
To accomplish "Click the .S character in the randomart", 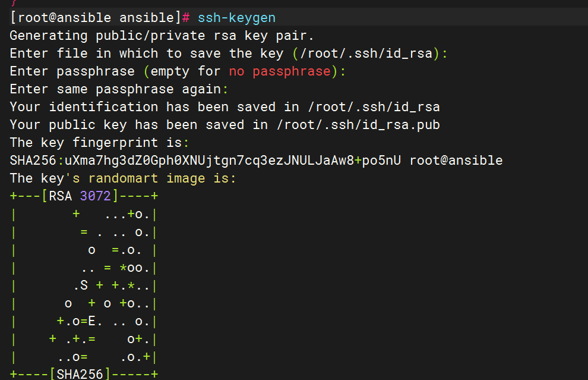I will (81, 285).
